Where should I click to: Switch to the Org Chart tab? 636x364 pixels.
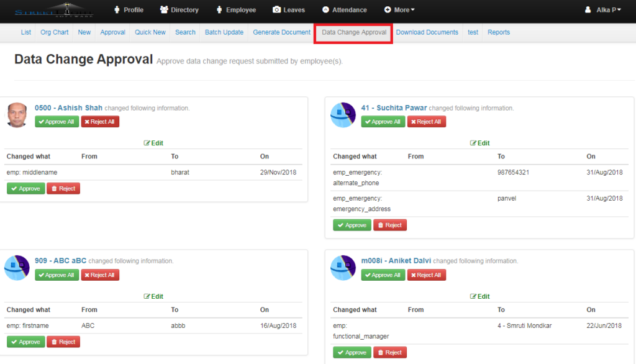tap(54, 32)
